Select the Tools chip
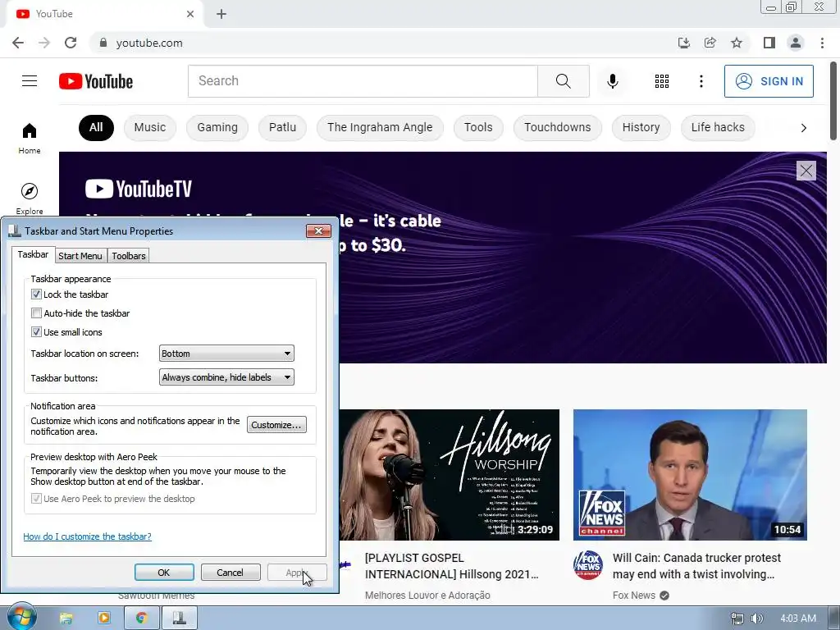The width and height of the screenshot is (840, 630). click(x=478, y=127)
